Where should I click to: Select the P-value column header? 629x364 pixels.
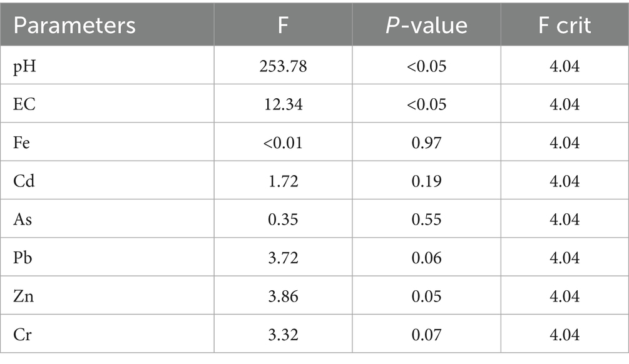(x=426, y=25)
